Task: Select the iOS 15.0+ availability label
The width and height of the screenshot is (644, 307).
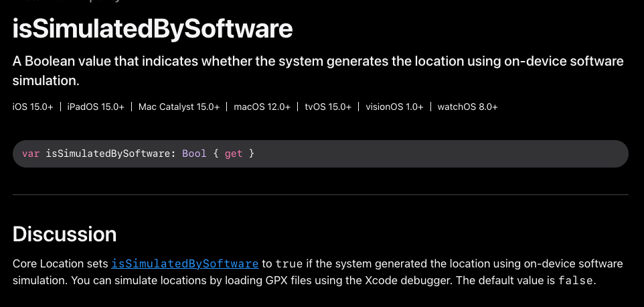Action: click(x=33, y=107)
